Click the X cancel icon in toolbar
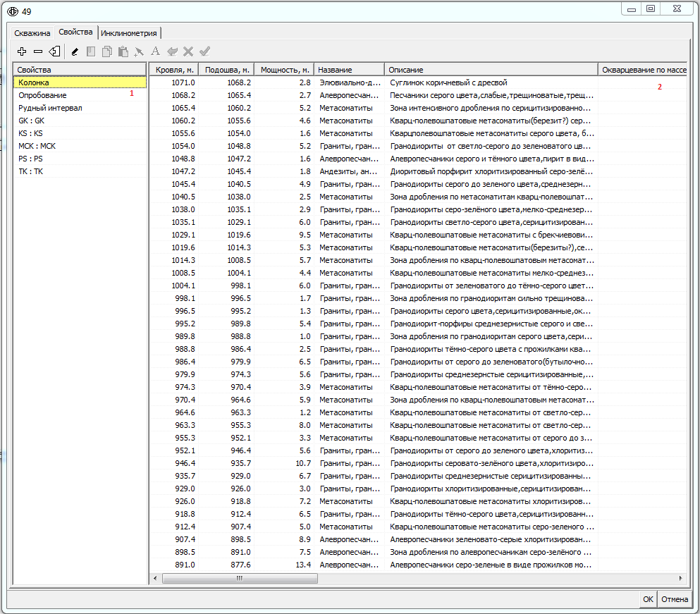The image size is (700, 614). click(188, 51)
